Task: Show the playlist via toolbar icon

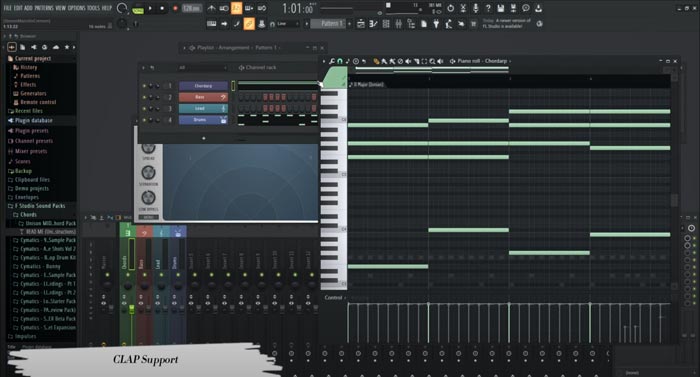Action: (x=361, y=24)
